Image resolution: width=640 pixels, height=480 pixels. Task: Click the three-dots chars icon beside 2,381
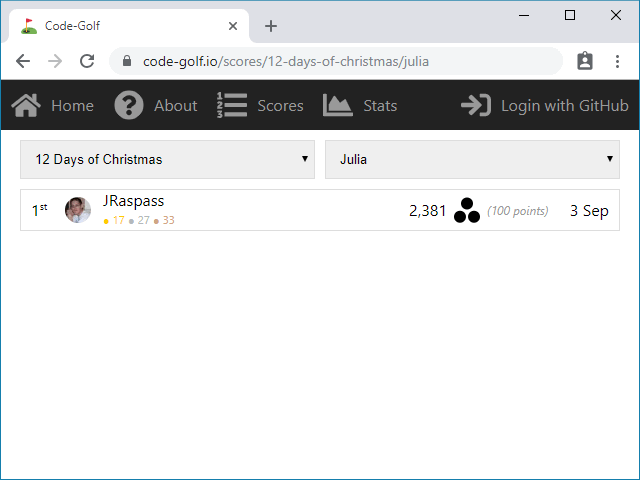pyautogui.click(x=467, y=210)
